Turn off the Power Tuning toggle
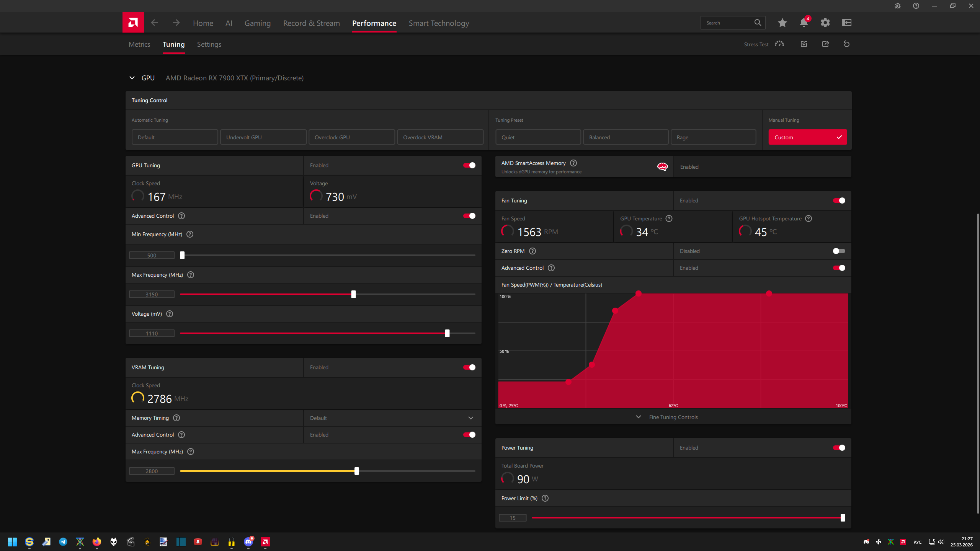Screen dimensions: 980x551 pos(839,448)
